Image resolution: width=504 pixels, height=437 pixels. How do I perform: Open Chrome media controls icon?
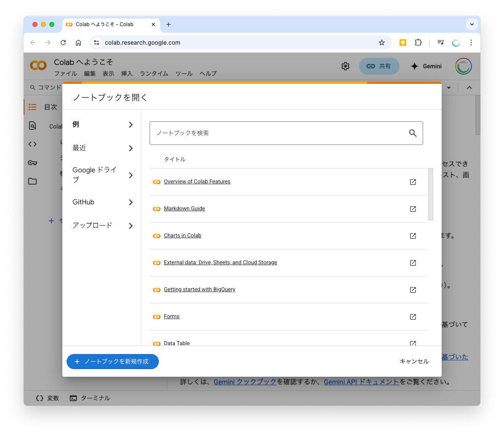pyautogui.click(x=441, y=43)
